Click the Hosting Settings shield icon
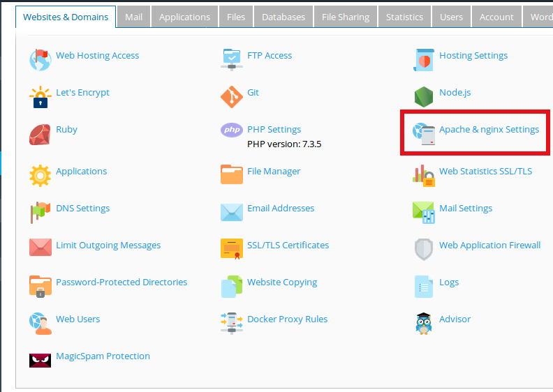553x392 pixels. (424, 60)
